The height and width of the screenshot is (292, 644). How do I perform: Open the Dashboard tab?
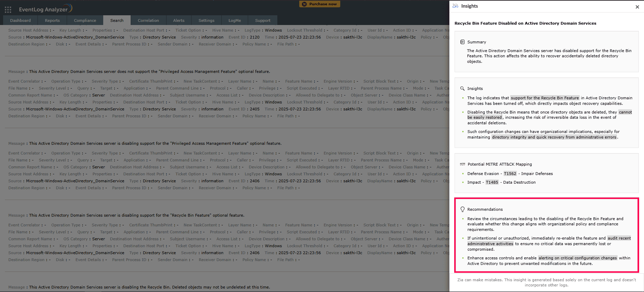point(21,20)
